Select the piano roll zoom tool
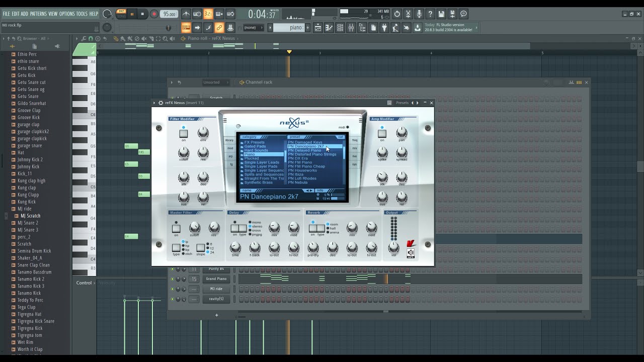Screen dimensions: 644x362 pyautogui.click(x=165, y=38)
